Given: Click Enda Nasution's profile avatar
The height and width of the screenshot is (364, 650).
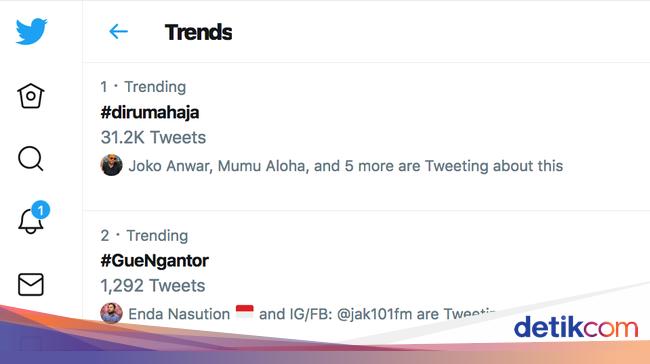Looking at the screenshot, I should pyautogui.click(x=111, y=313).
